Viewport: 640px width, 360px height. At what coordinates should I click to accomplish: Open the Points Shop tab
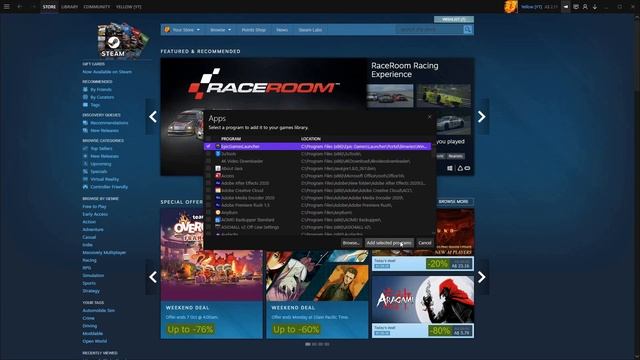coord(253,30)
